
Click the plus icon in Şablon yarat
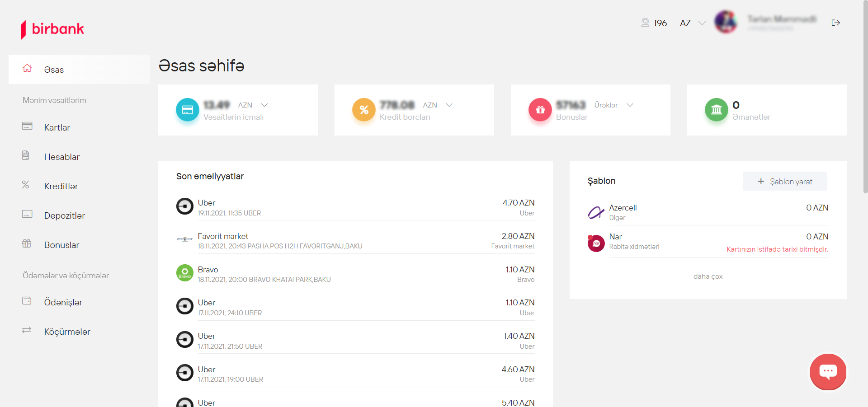click(x=761, y=181)
